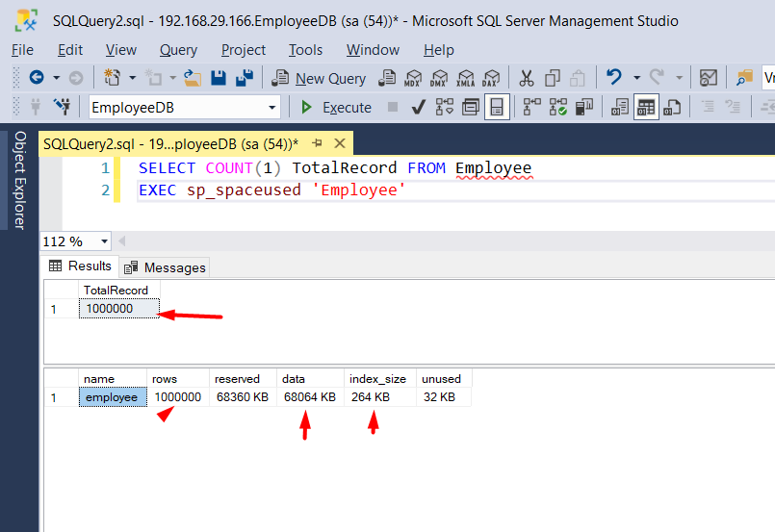The width and height of the screenshot is (775, 532).
Task: Click the Open File folder icon
Action: pos(193,78)
